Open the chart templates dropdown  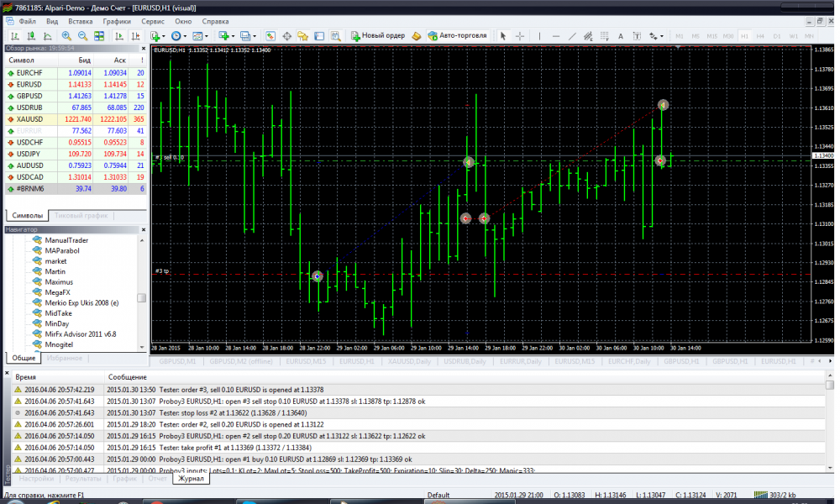click(x=200, y=36)
